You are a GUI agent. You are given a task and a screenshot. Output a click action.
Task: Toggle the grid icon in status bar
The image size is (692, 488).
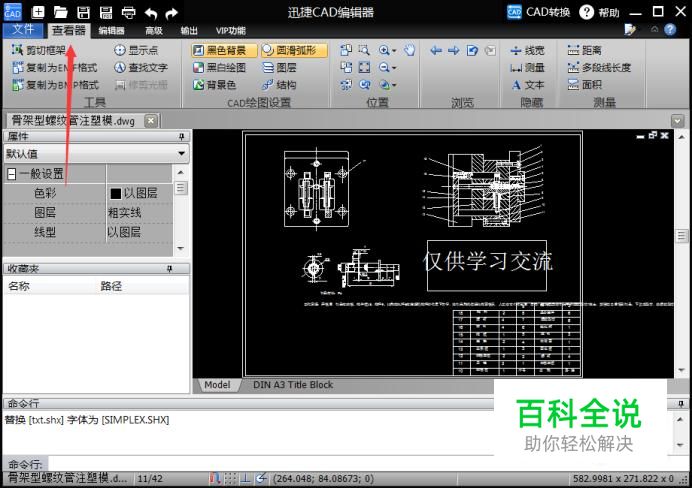tap(230, 478)
